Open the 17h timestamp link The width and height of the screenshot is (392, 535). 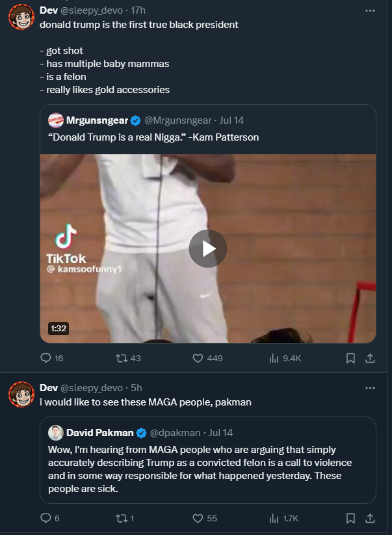138,10
